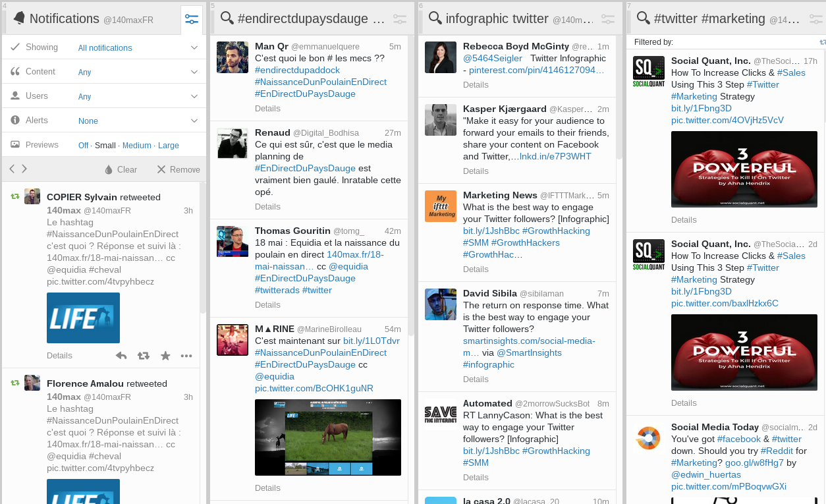Toggle the Notifications column settings icon
This screenshot has height=504, width=826.
[192, 19]
